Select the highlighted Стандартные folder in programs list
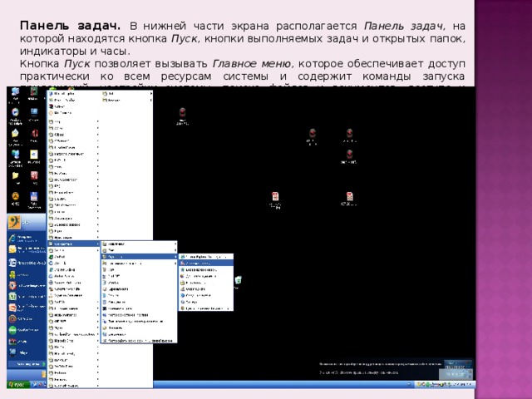The width and height of the screenshot is (532, 399). click(x=74, y=244)
